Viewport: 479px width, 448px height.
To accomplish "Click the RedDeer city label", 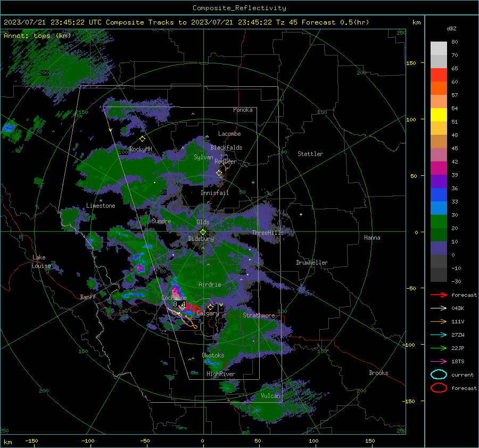I will [226, 161].
